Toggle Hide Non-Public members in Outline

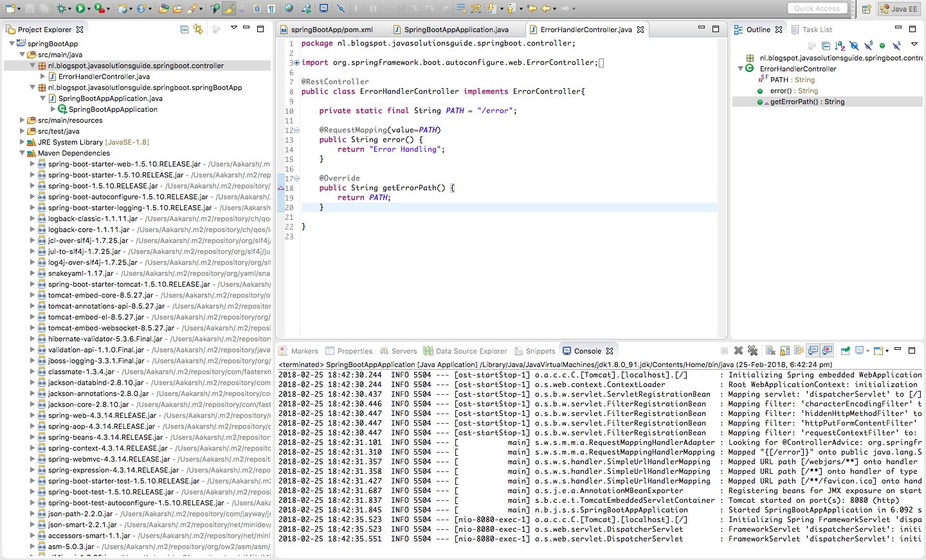882,46
